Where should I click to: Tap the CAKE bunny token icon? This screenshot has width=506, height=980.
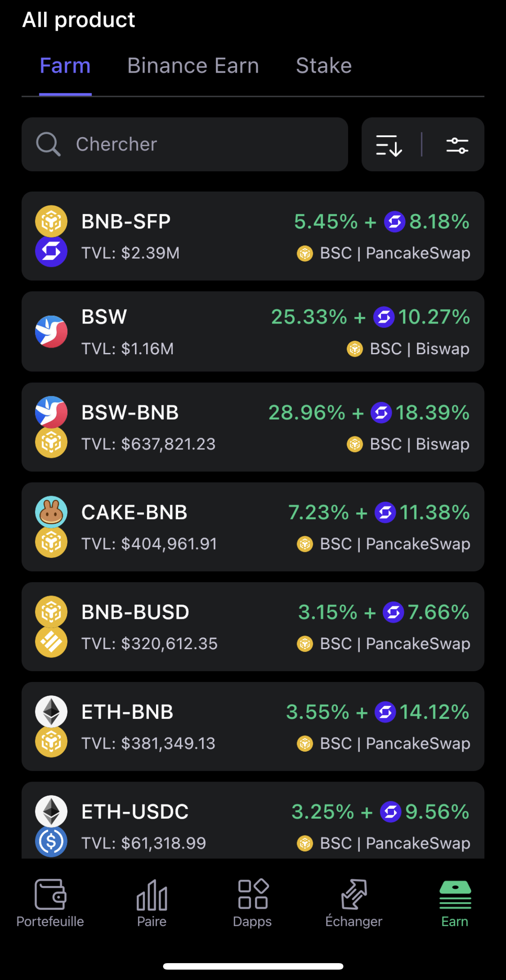pos(51,512)
